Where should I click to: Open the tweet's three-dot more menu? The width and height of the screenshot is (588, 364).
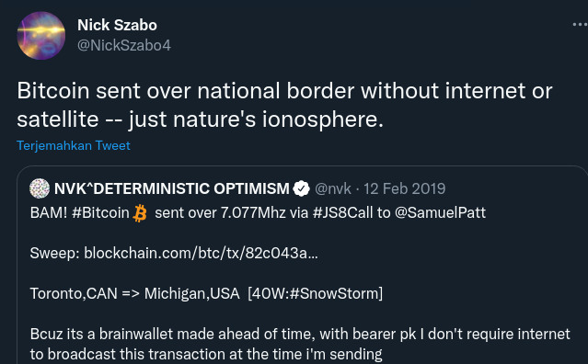(580, 25)
